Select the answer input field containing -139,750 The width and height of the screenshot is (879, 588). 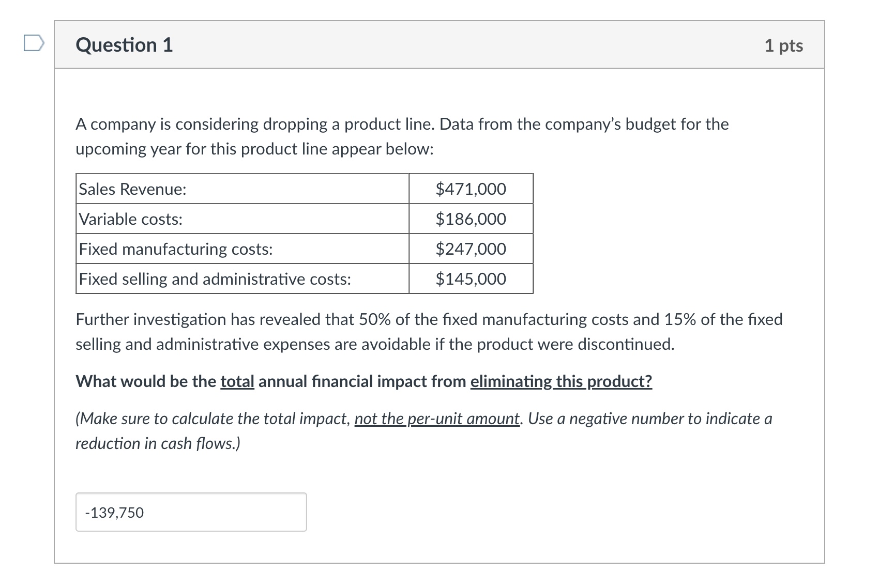pyautogui.click(x=191, y=512)
